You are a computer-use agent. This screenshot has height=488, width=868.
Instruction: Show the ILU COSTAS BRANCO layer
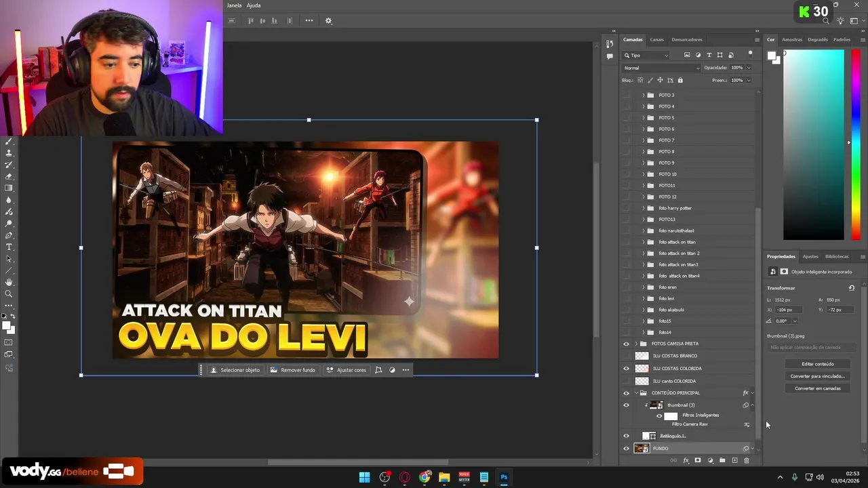pyautogui.click(x=626, y=356)
